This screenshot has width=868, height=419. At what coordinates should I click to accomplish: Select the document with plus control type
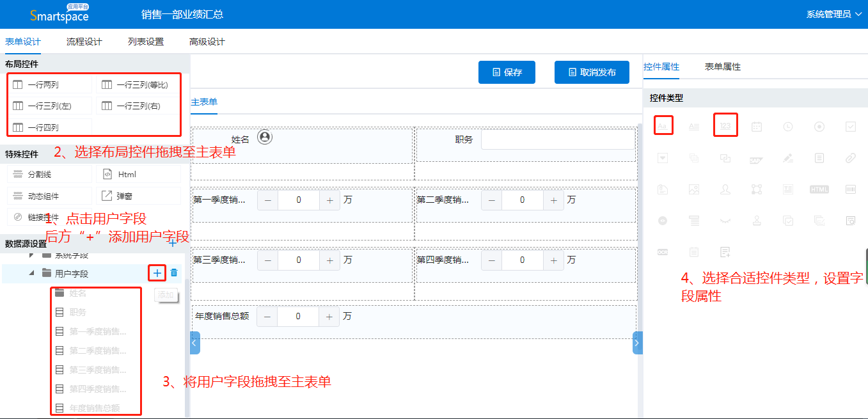coord(725,252)
